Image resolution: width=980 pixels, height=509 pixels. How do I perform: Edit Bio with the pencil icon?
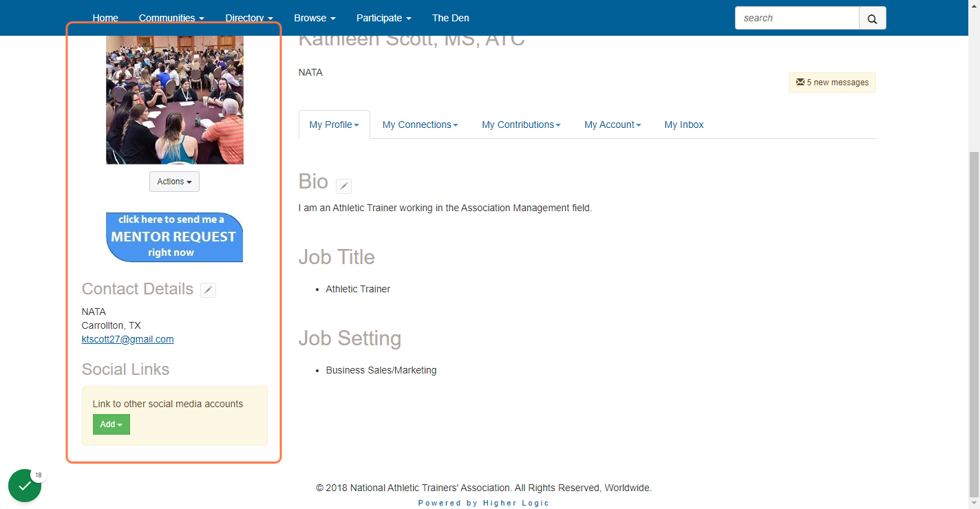tap(343, 186)
